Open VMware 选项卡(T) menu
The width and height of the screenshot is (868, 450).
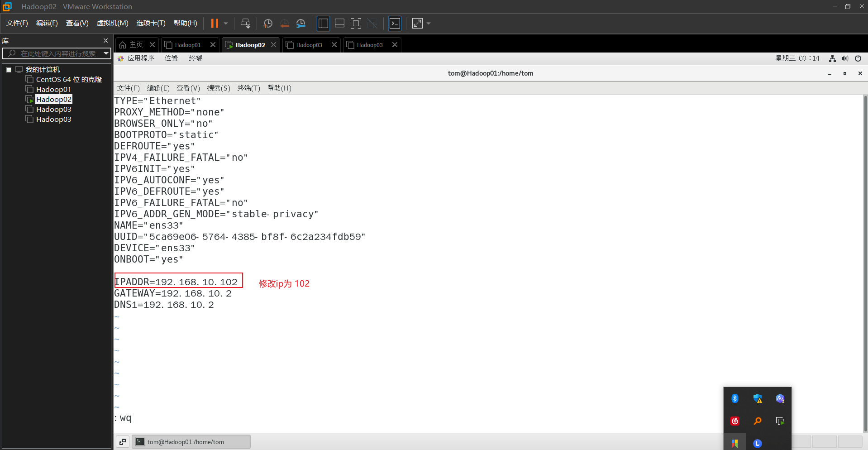click(151, 23)
